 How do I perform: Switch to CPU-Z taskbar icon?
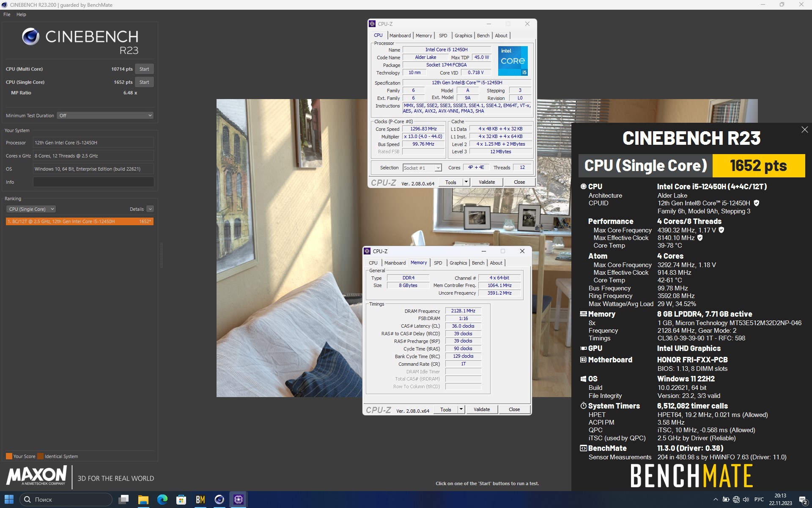(x=239, y=500)
